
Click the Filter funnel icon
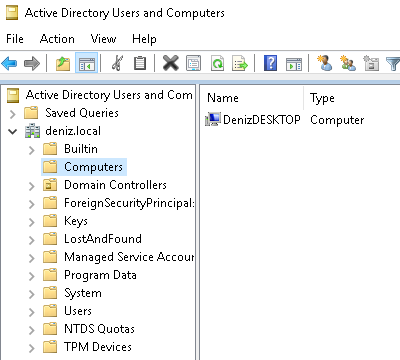(393, 64)
